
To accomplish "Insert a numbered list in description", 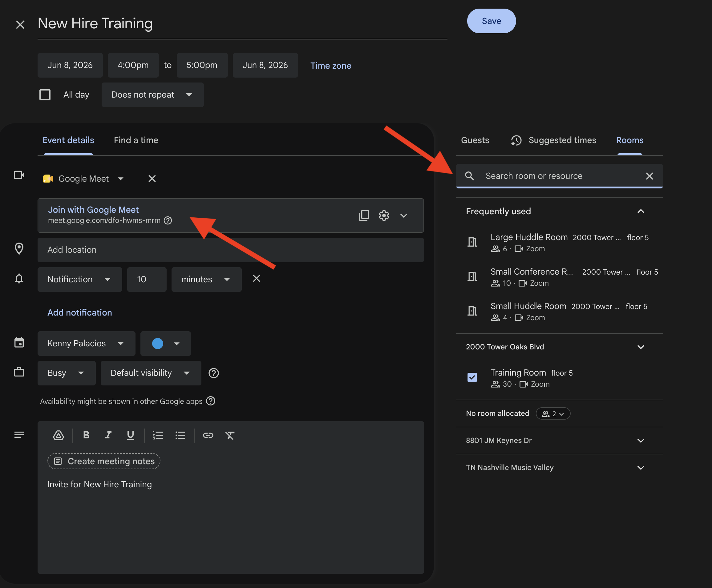I will click(158, 435).
